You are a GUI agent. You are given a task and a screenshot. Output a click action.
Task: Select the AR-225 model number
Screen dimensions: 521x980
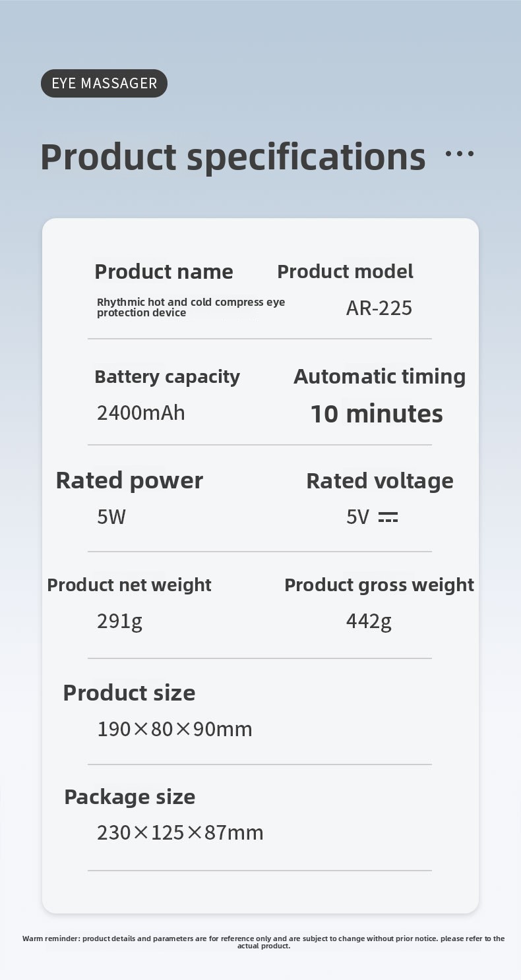click(x=379, y=308)
